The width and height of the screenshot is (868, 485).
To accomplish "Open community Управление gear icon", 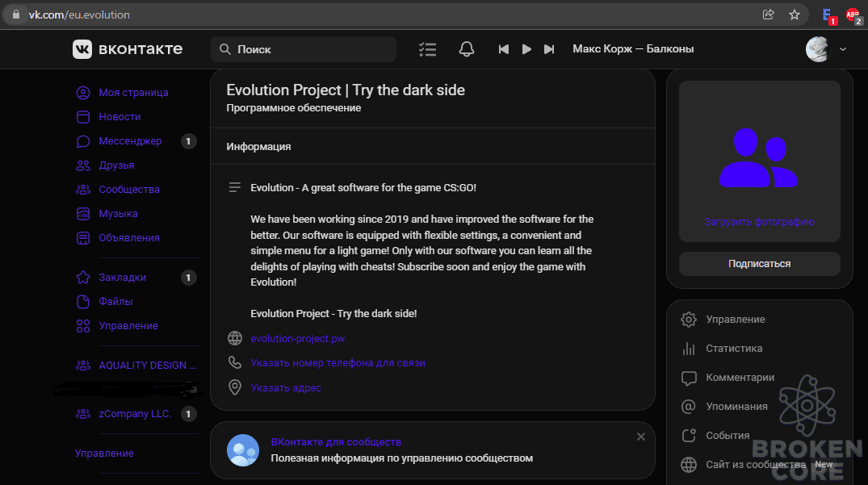I will click(689, 319).
